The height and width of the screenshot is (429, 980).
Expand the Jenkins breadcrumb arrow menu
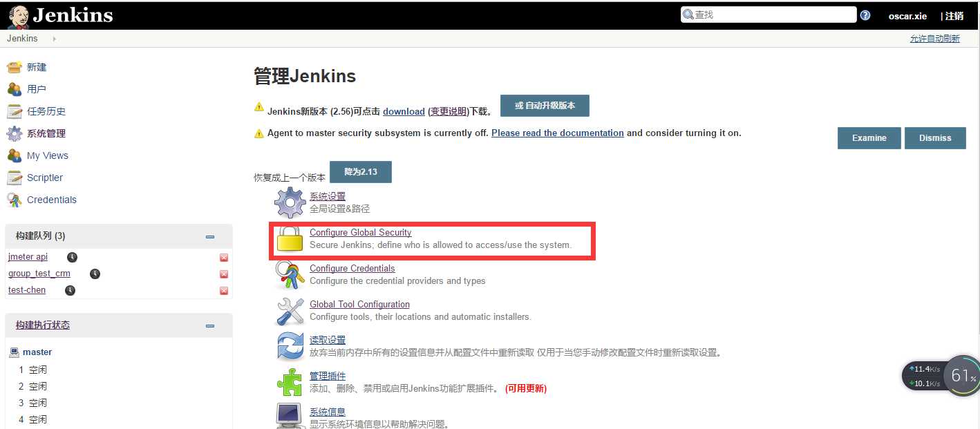coord(54,39)
